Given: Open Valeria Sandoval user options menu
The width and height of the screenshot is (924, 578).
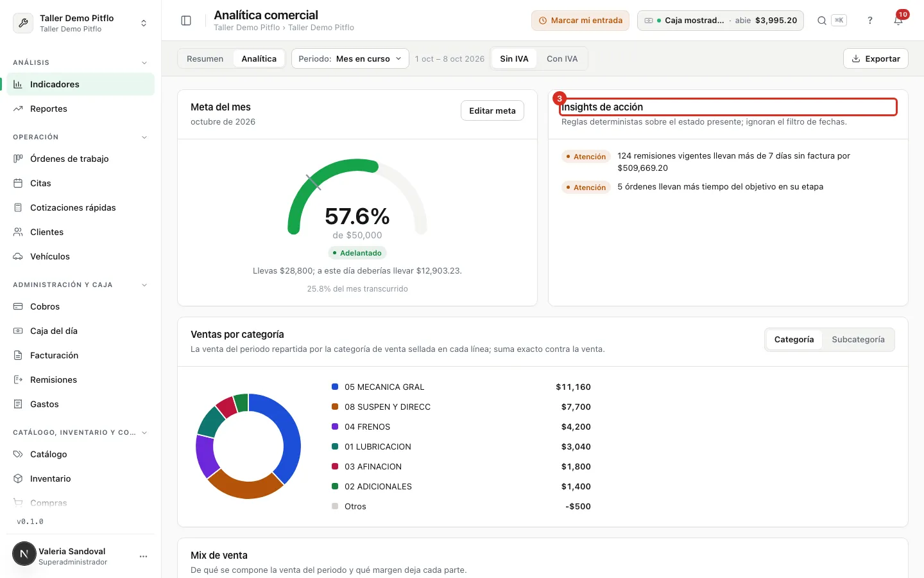Looking at the screenshot, I should point(143,556).
